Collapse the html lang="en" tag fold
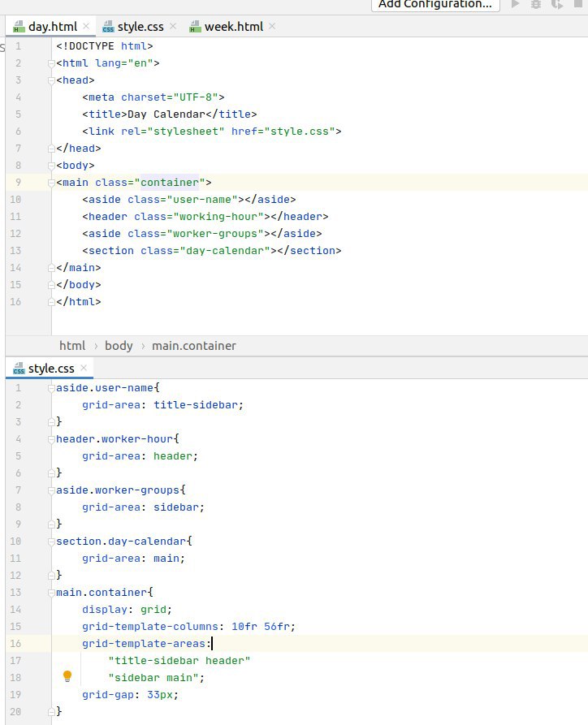The image size is (588, 725). coord(51,63)
